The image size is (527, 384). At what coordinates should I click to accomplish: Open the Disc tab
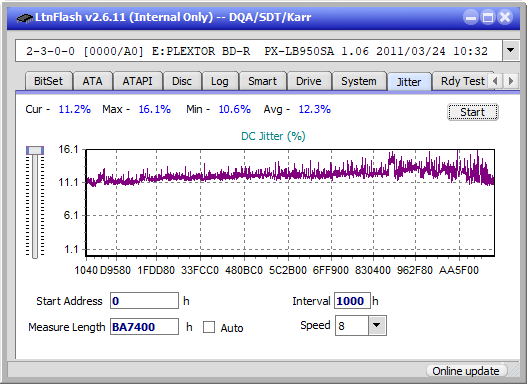(182, 81)
